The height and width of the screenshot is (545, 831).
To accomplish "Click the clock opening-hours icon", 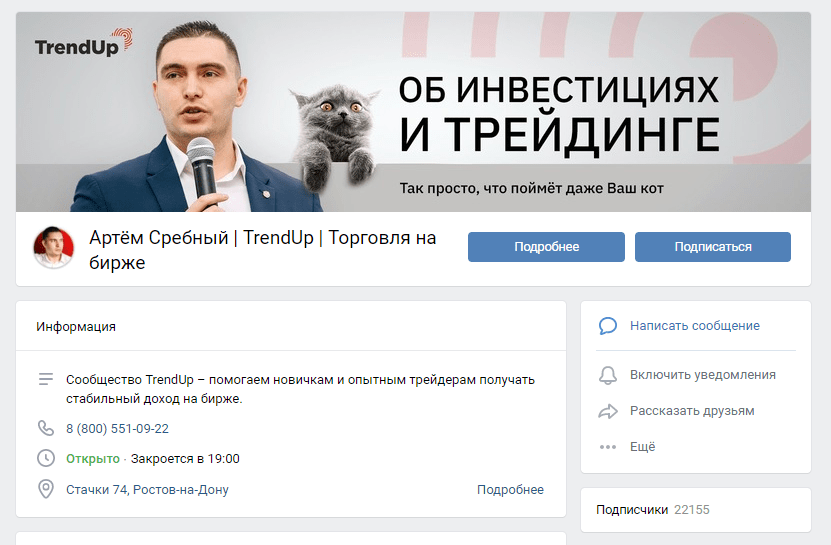I will 46,458.
